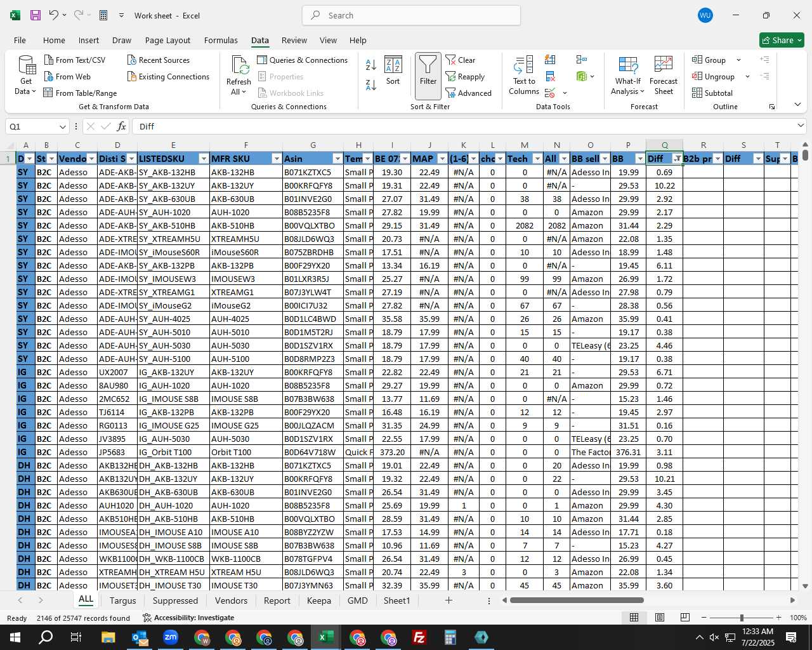
Task: Click the Flash Fill icon
Action: click(x=551, y=60)
